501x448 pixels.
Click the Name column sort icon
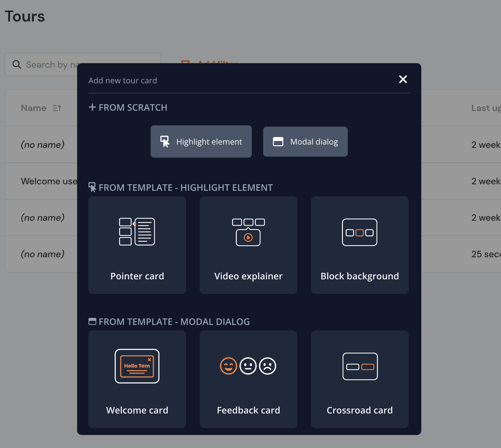(57, 108)
